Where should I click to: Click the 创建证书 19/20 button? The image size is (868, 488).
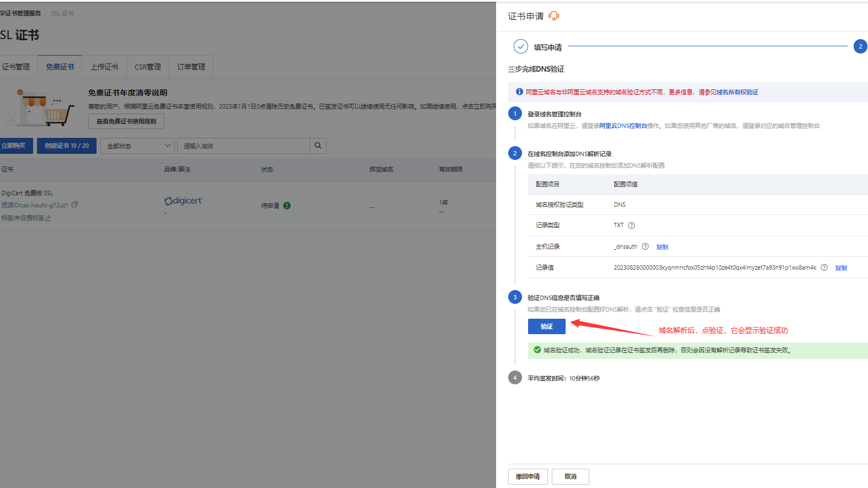click(x=67, y=146)
